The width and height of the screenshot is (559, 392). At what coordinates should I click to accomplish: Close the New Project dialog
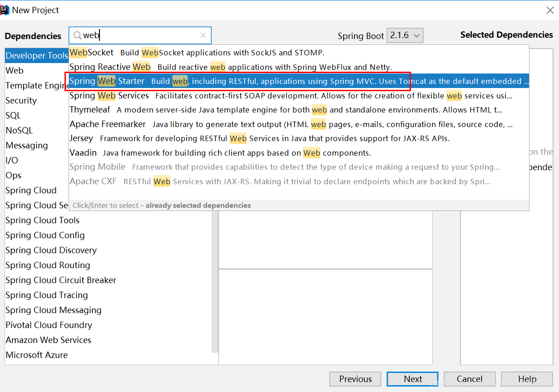550,10
